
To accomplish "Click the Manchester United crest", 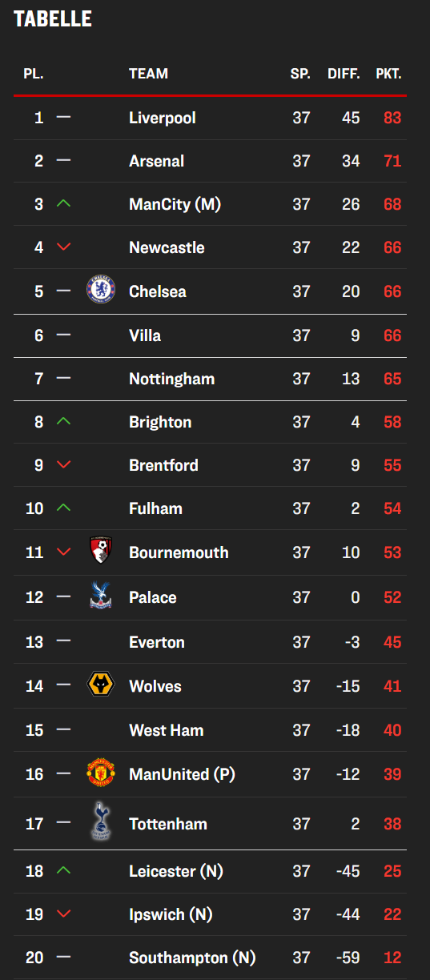I will point(101,773).
